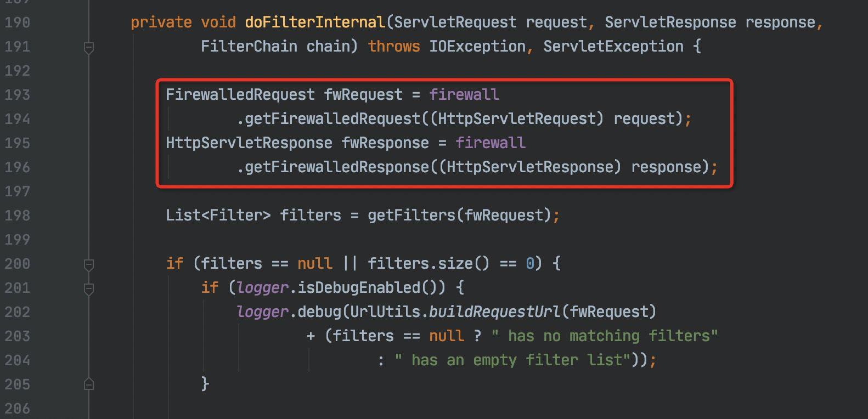
Task: Click the " has an empty filter list" string
Action: click(509, 360)
